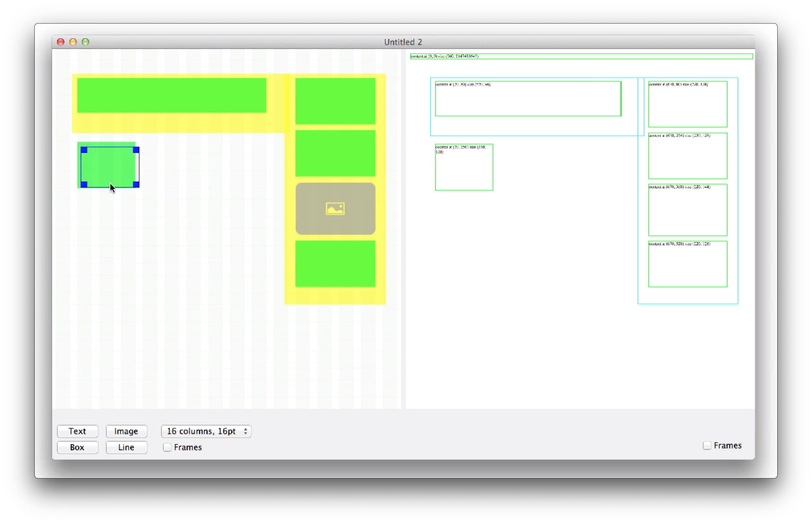Select the topmost green box in right column
The height and width of the screenshot is (524, 812).
coord(335,101)
